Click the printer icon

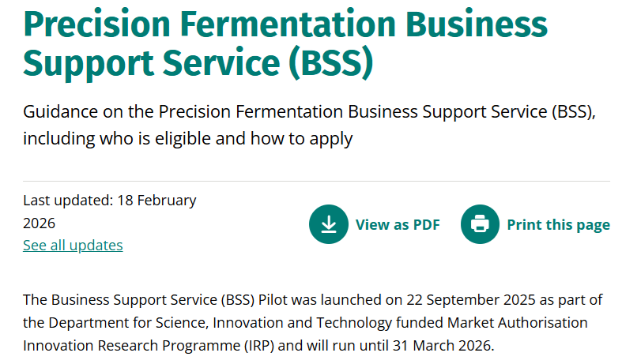pyautogui.click(x=480, y=224)
